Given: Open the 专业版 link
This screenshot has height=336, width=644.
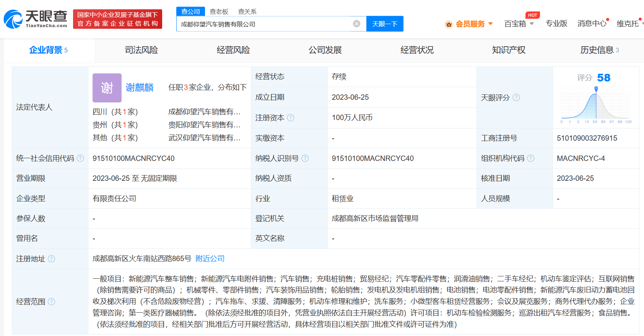Looking at the screenshot, I should [x=556, y=24].
